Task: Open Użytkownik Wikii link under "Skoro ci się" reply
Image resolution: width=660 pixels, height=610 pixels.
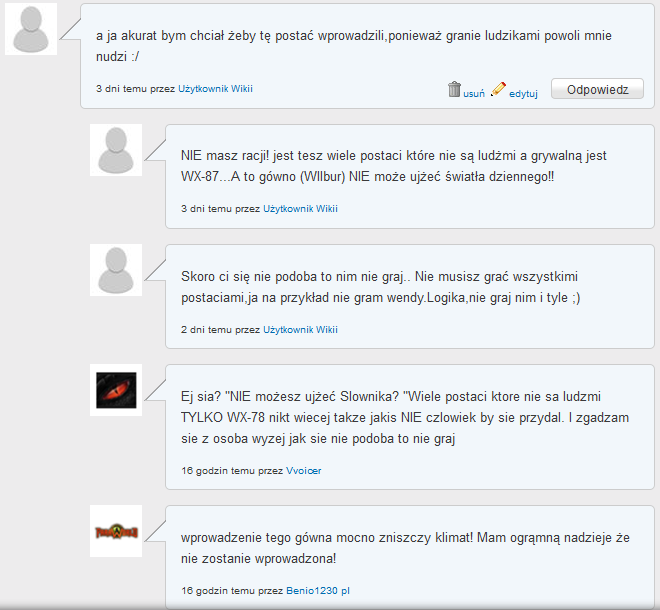Action: 300,329
